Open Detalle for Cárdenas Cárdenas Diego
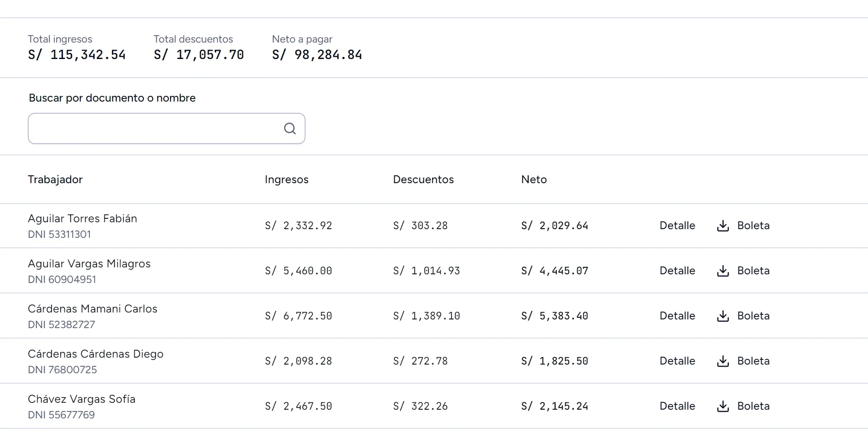Viewport: 868px width, 434px height. point(677,361)
